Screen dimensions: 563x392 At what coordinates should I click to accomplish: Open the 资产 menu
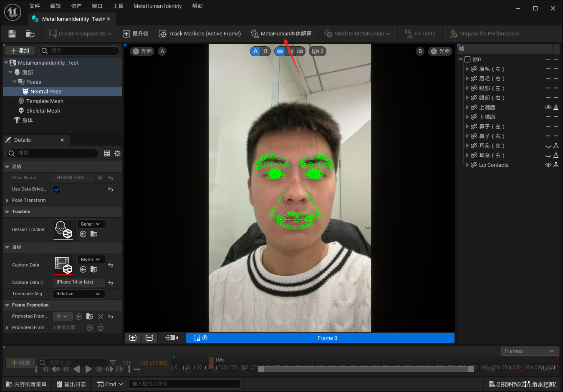point(76,6)
